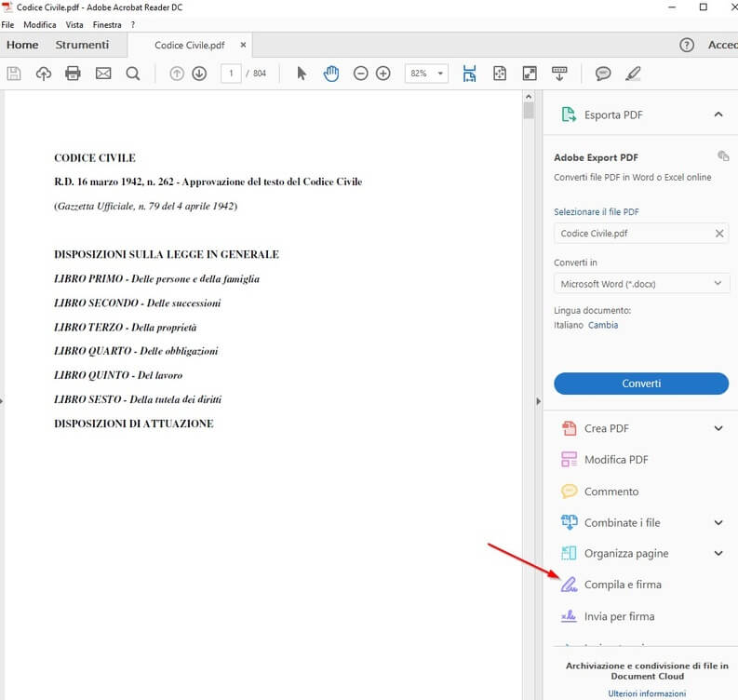The height and width of the screenshot is (700, 738).
Task: Collapse the Esporta PDF section chevron
Action: [718, 114]
